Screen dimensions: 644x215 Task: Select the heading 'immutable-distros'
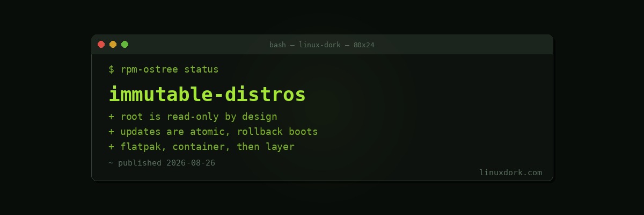[x=207, y=94]
